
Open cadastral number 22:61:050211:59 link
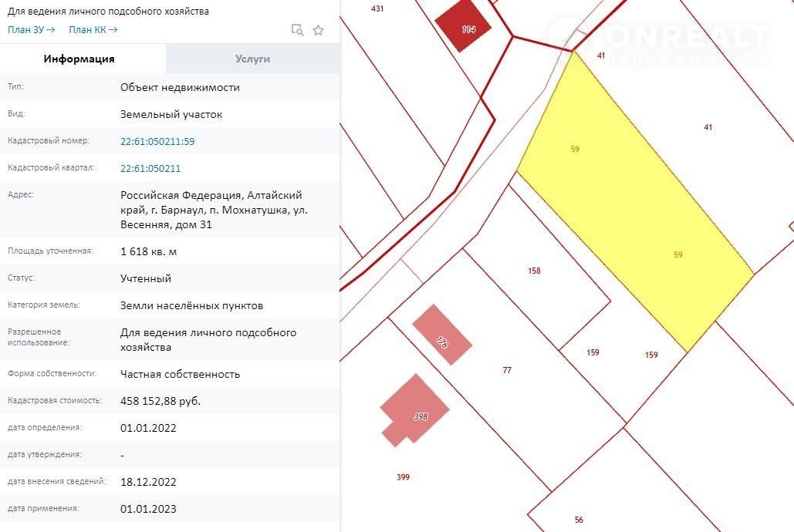tap(157, 142)
